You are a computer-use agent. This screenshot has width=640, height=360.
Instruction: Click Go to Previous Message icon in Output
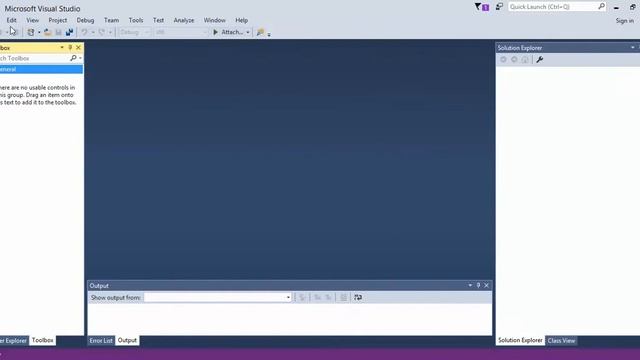coord(317,298)
